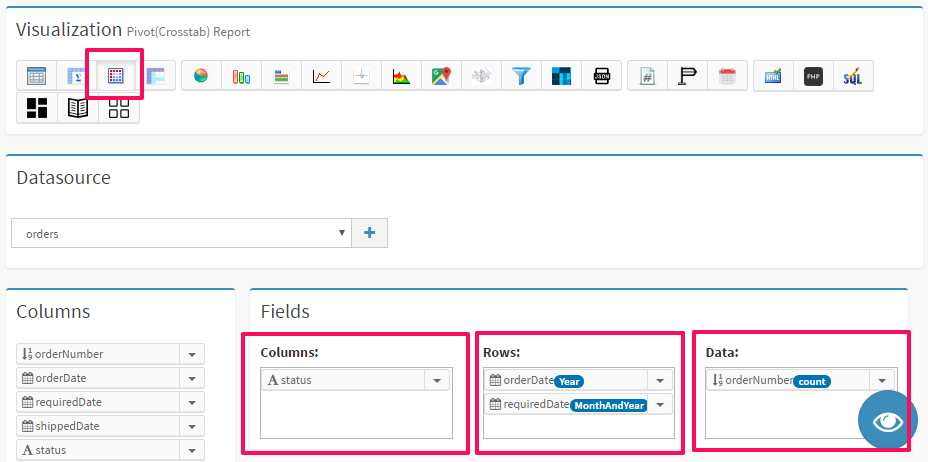Open requiredDate MonthAndYear dropdown in Rows

(660, 405)
